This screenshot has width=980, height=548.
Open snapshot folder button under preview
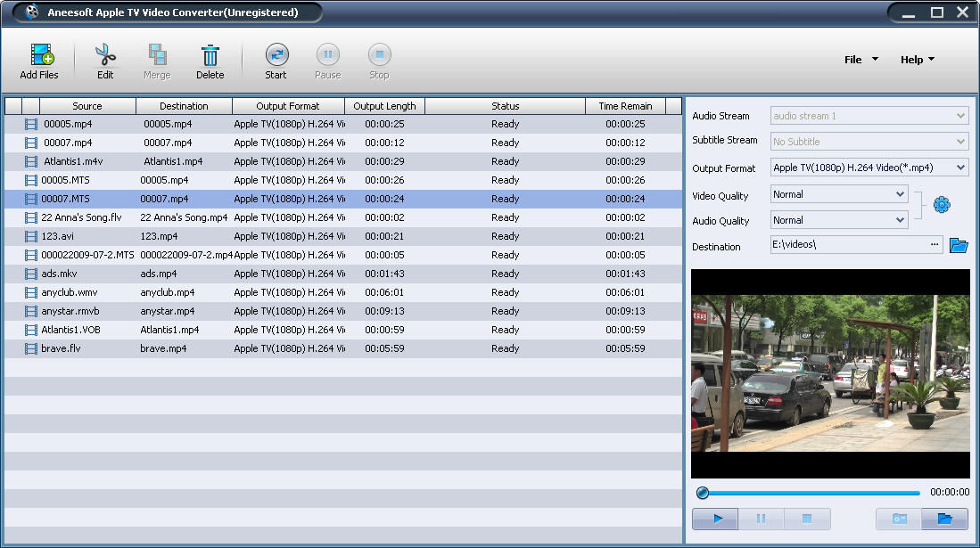[944, 519]
